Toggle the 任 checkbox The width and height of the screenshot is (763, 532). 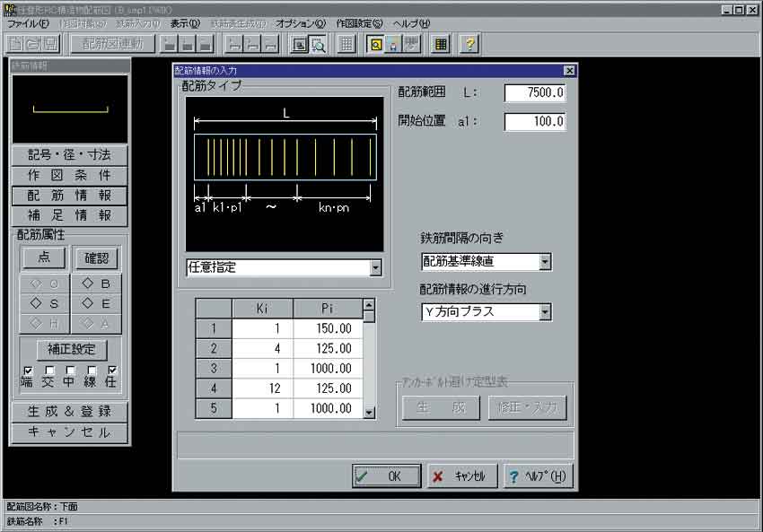[x=112, y=371]
